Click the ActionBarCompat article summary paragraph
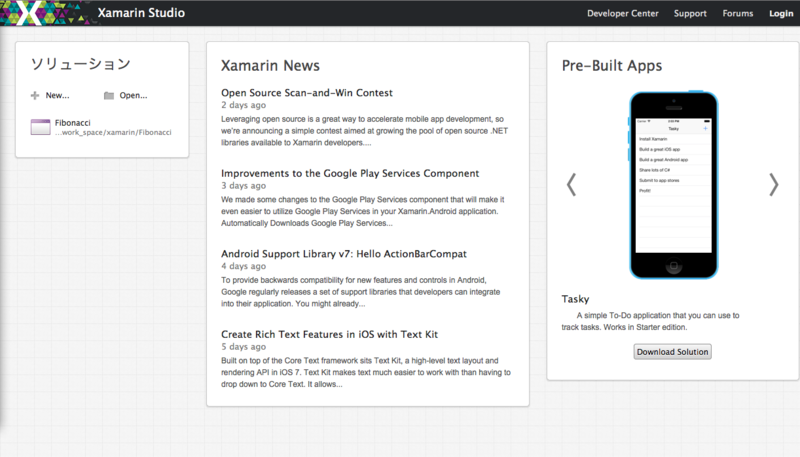This screenshot has width=800, height=457. coord(361,292)
